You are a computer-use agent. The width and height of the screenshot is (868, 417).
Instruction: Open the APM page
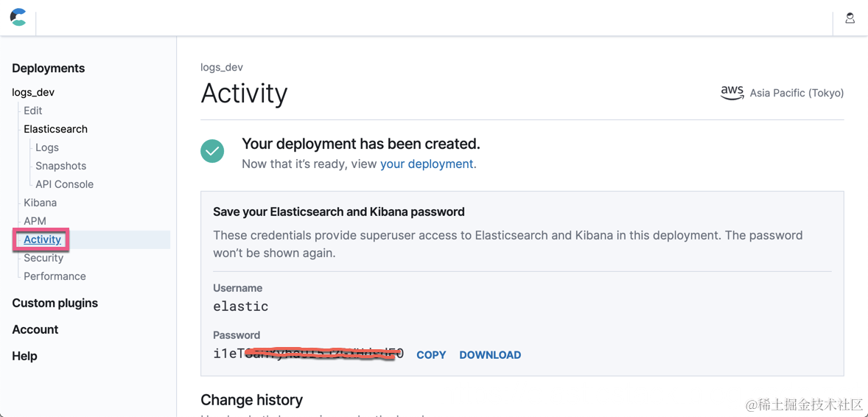[35, 221]
